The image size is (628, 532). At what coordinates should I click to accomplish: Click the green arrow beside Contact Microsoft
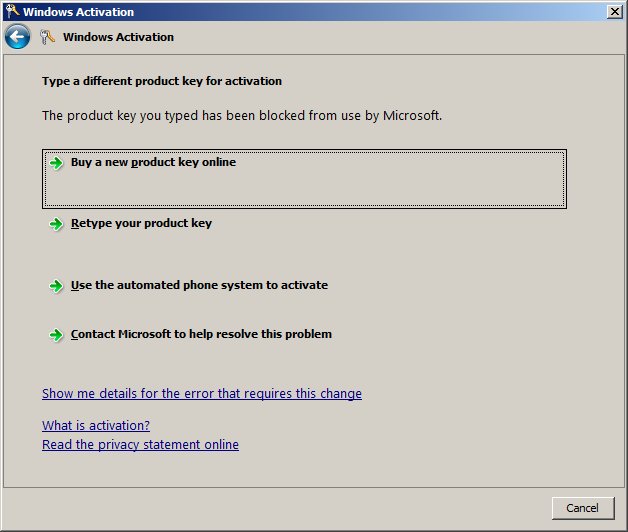[x=57, y=335]
